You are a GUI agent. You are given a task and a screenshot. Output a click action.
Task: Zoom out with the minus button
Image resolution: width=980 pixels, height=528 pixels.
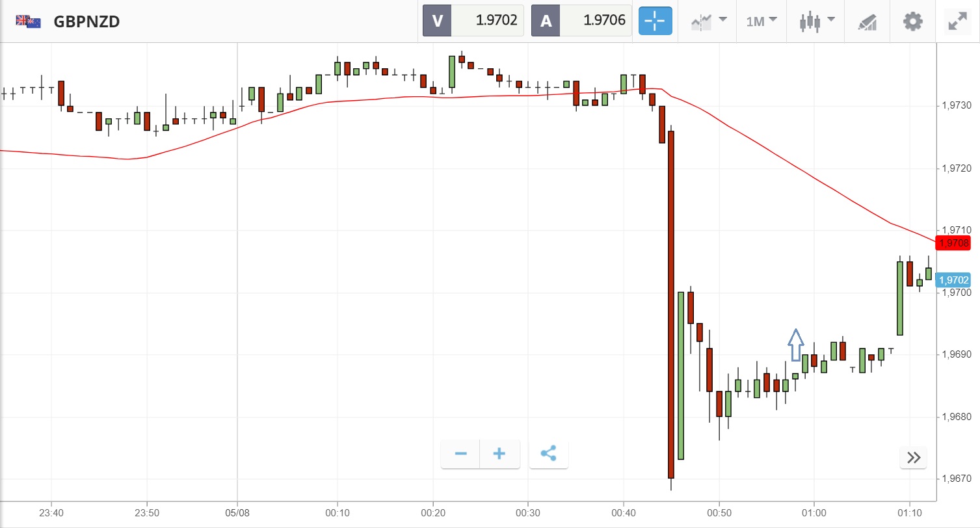pos(460,453)
